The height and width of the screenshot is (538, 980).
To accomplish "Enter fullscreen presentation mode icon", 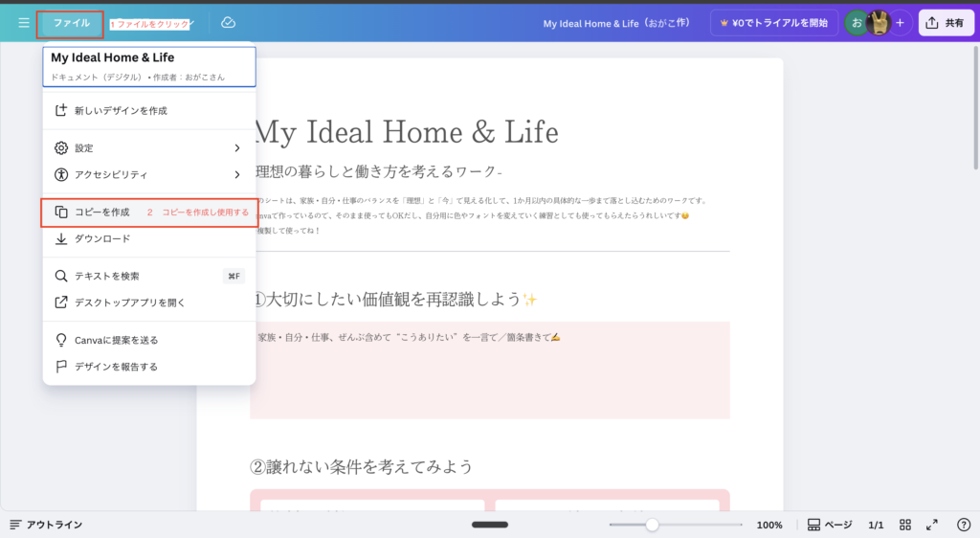I will point(932,525).
